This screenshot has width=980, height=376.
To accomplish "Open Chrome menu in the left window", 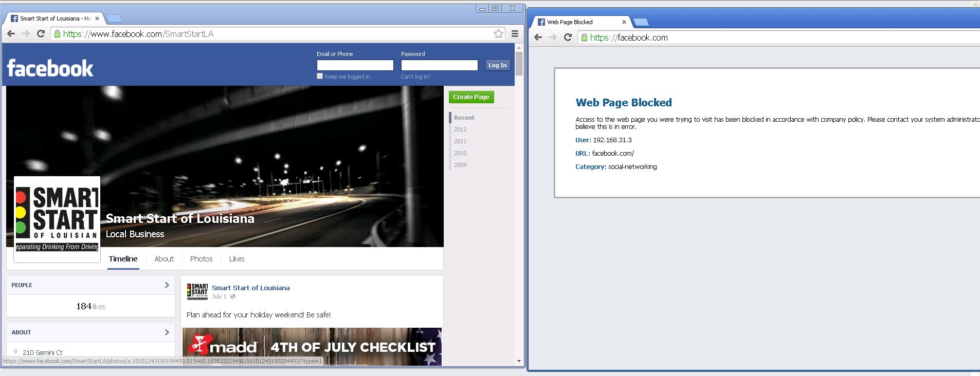I will 515,34.
